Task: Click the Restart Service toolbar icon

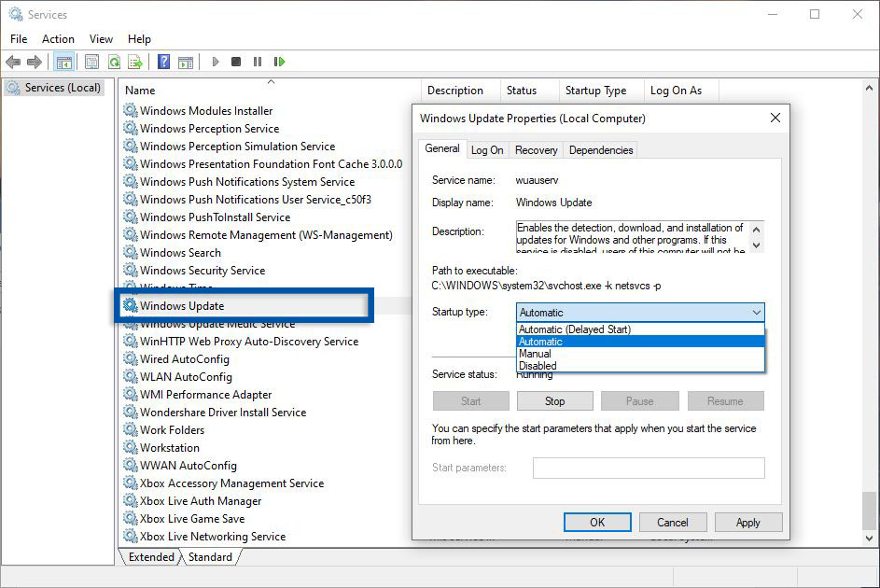Action: tap(279, 62)
